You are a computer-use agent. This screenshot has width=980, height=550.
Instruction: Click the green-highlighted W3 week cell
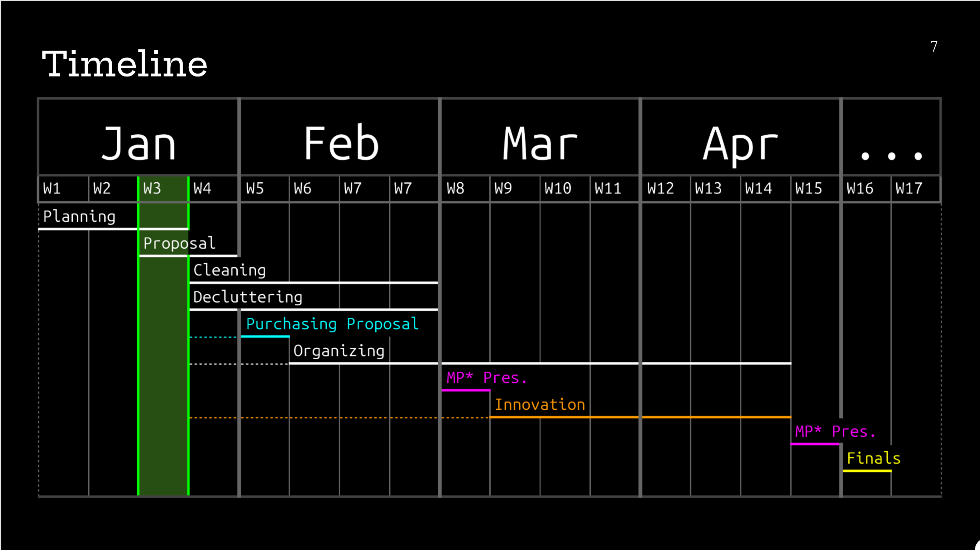[163, 188]
